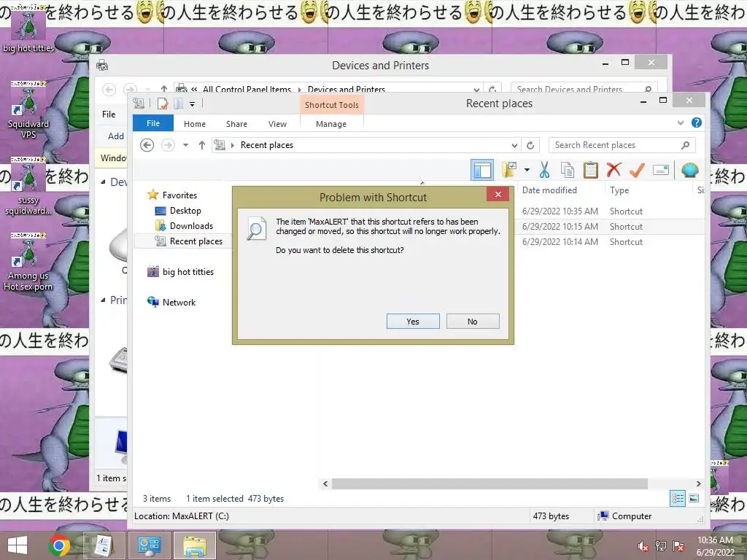Click the Cut scissors icon
747x560 pixels.
click(544, 170)
